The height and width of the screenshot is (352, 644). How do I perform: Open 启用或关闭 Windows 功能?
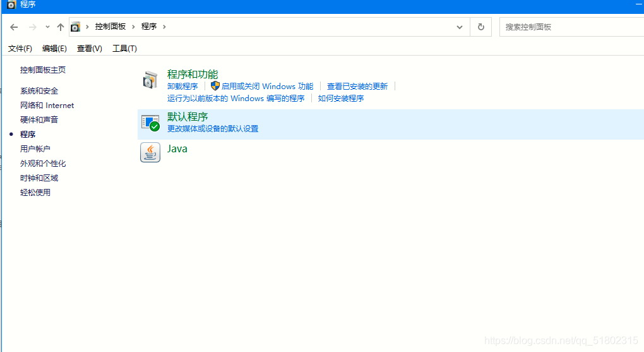267,87
